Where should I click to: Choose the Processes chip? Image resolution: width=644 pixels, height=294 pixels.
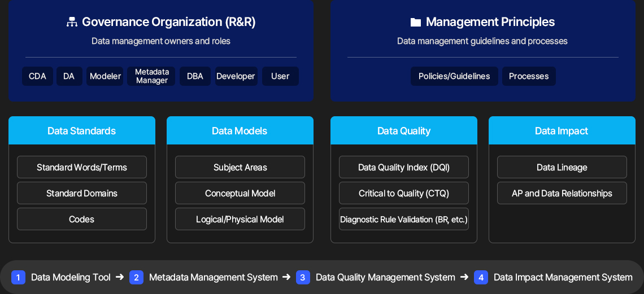pyautogui.click(x=529, y=76)
